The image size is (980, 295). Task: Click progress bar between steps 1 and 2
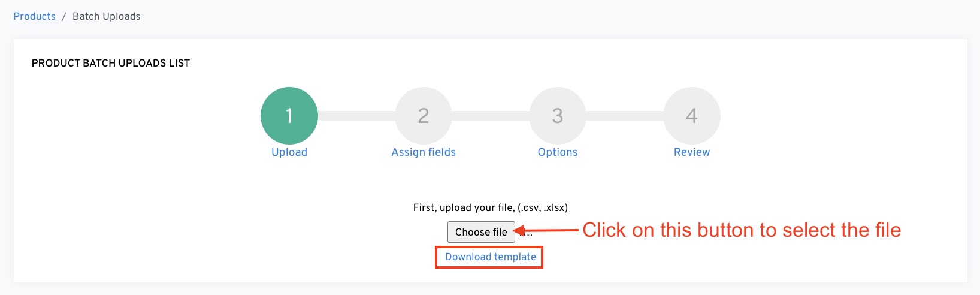356,116
